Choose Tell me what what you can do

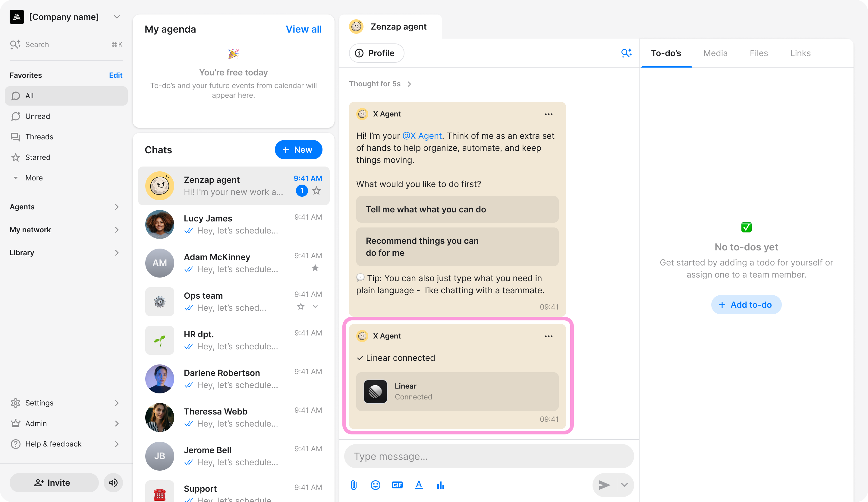[457, 209]
